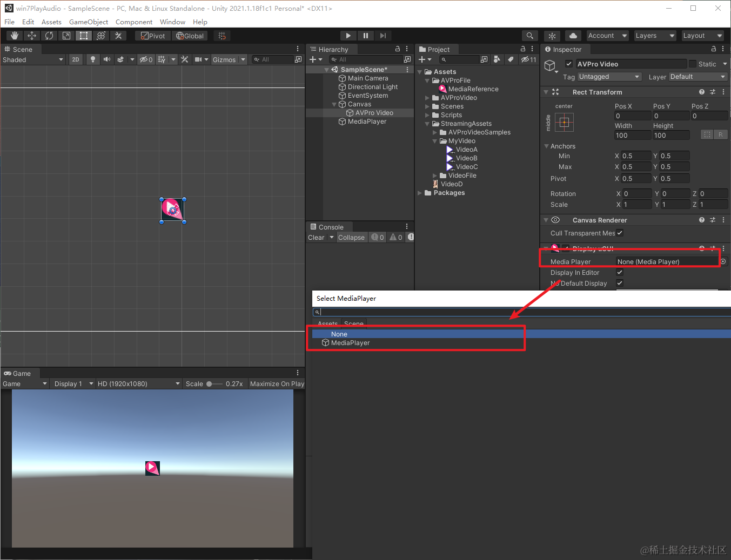Toggle scene grid visibility icon
Image resolution: width=731 pixels, height=560 pixels.
(x=162, y=59)
